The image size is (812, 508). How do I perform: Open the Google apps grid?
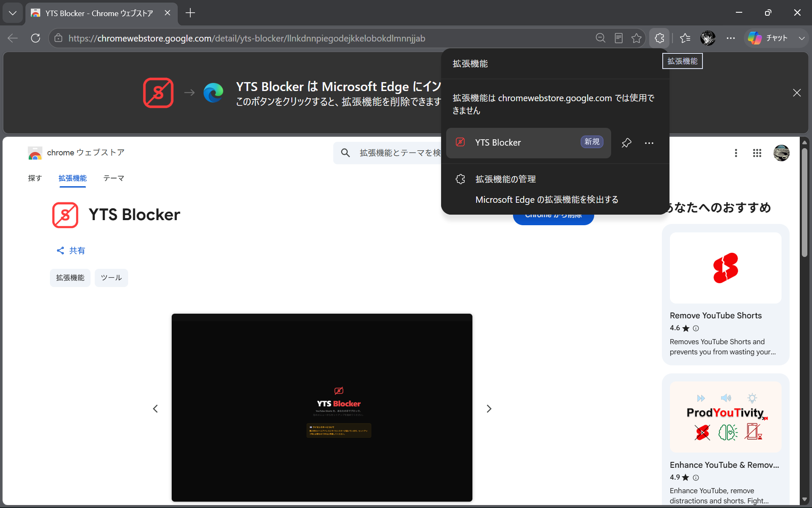click(x=757, y=153)
